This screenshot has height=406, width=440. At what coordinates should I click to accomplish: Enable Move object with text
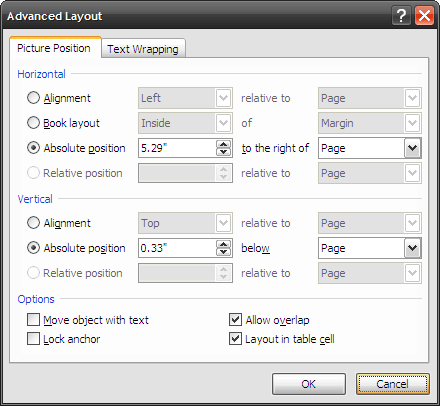click(x=33, y=319)
